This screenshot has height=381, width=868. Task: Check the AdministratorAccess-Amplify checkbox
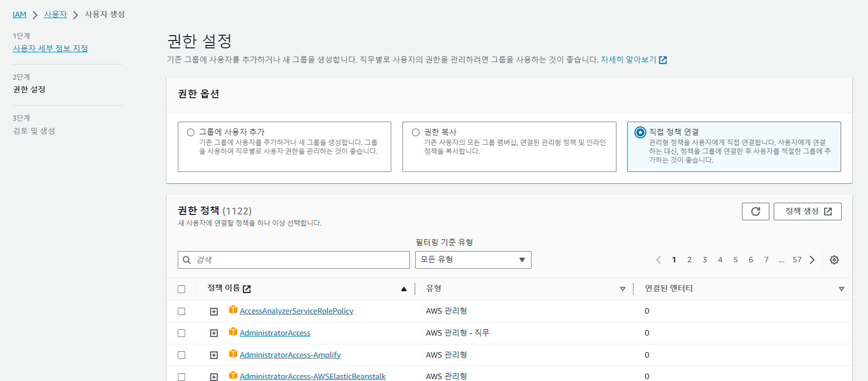click(x=182, y=355)
